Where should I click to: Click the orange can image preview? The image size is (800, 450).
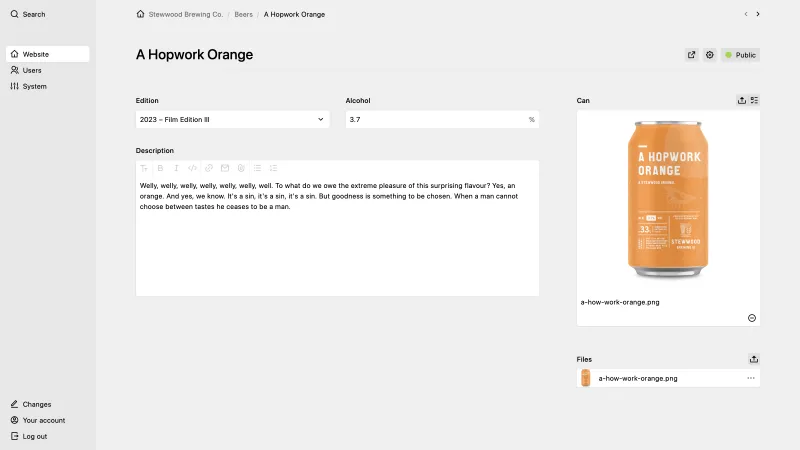(x=668, y=199)
